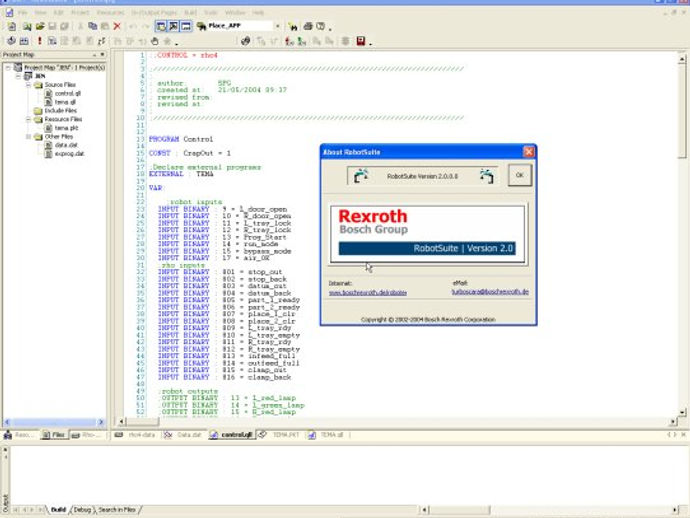The height and width of the screenshot is (518, 690).
Task: Click the code editor scroll-down arrow
Action: (682, 412)
